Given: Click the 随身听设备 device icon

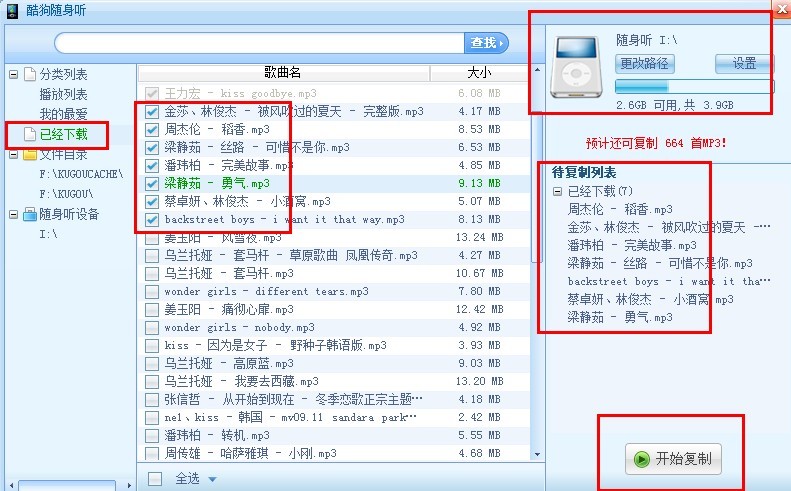Looking at the screenshot, I should [28, 214].
